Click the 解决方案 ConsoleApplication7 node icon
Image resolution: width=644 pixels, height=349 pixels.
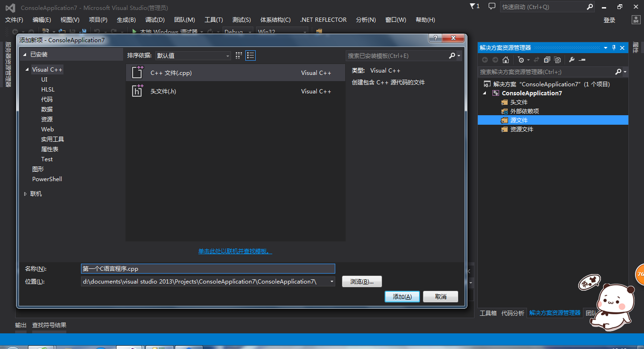point(487,84)
